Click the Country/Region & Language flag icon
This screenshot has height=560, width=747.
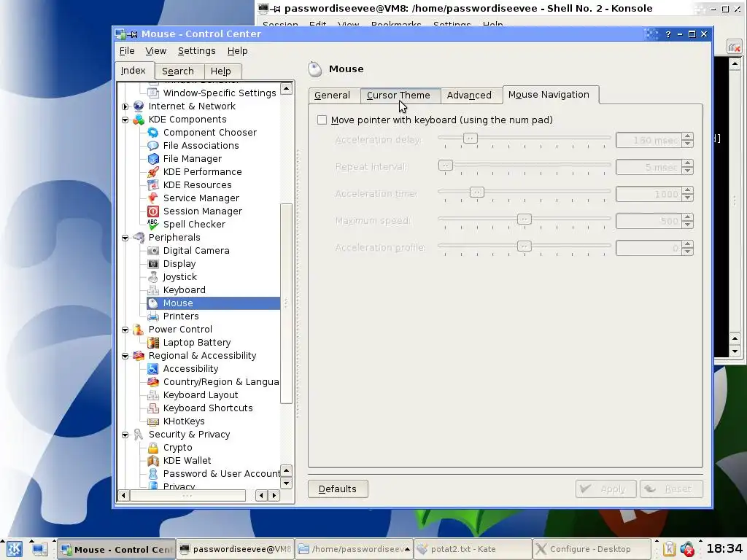coord(153,382)
